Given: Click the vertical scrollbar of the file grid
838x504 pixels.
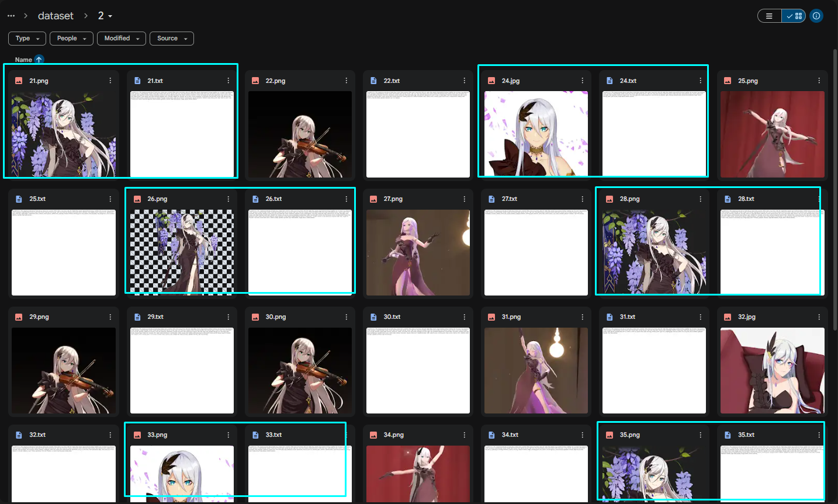Looking at the screenshot, I should [x=834, y=190].
